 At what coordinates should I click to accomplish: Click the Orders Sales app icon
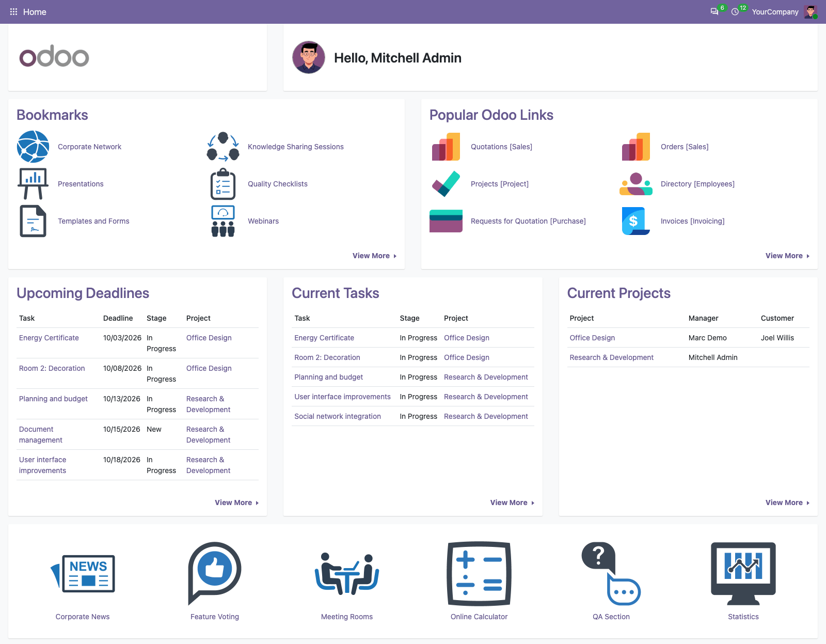coord(636,147)
